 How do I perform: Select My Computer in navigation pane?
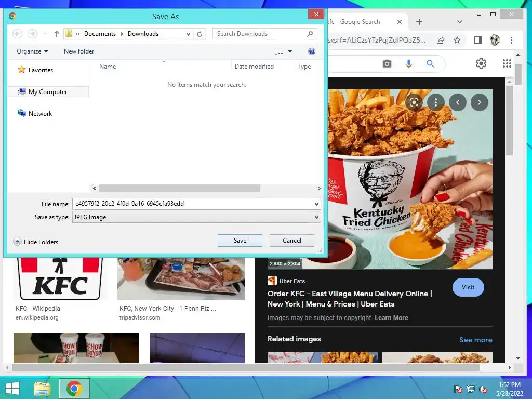48,91
